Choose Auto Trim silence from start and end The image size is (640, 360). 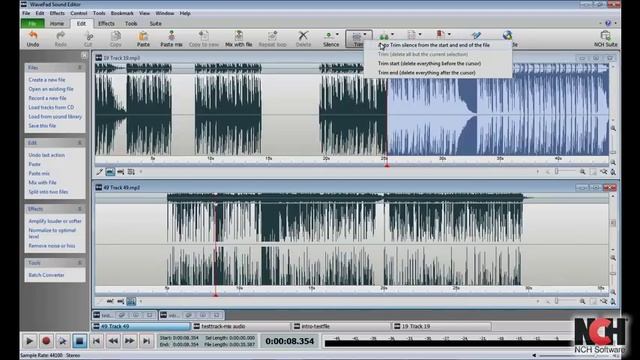click(x=438, y=45)
